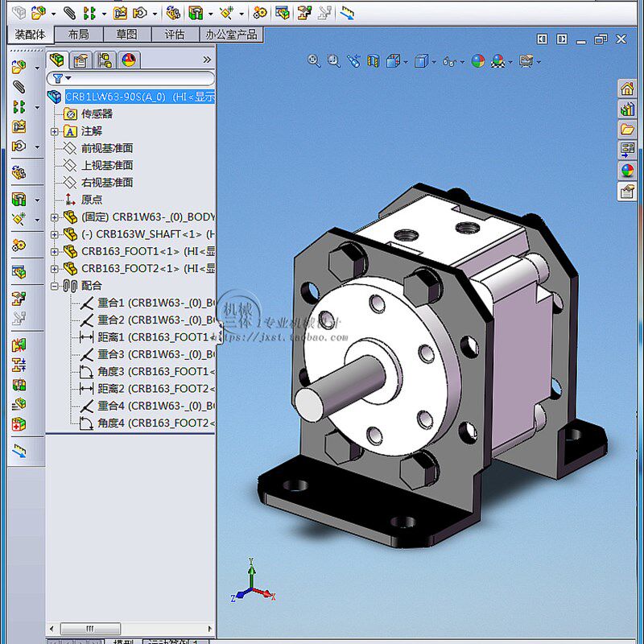The height and width of the screenshot is (644, 644).
Task: Open Smart Fasteners in the top toolbar
Action: coord(120,13)
